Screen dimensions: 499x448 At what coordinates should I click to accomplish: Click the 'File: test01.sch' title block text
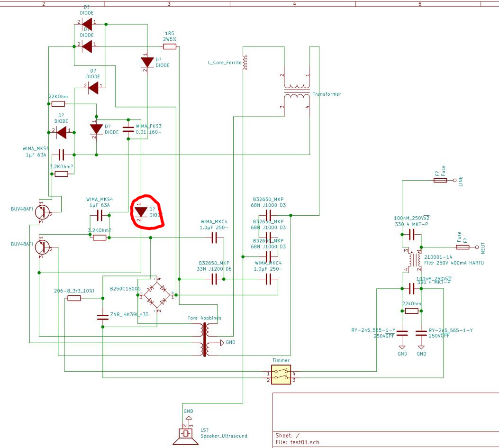[x=297, y=442]
